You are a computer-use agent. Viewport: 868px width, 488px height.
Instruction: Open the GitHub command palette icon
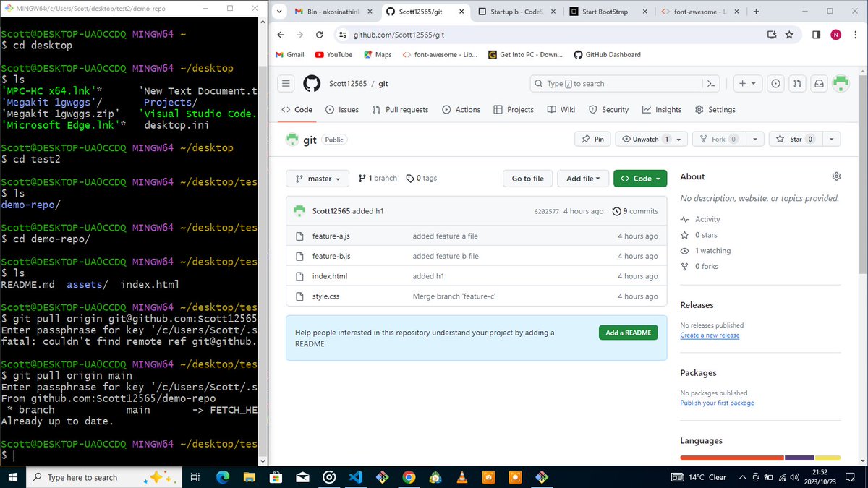coord(711,84)
